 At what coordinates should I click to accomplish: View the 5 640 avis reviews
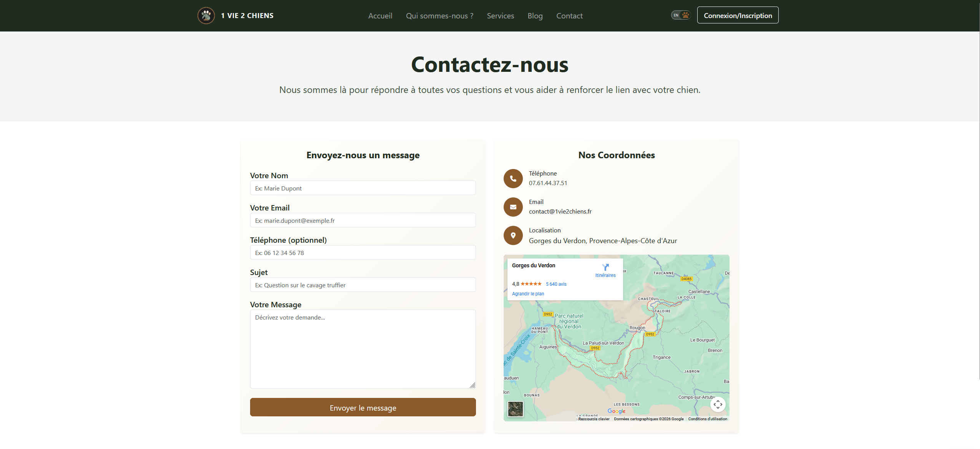click(x=556, y=284)
